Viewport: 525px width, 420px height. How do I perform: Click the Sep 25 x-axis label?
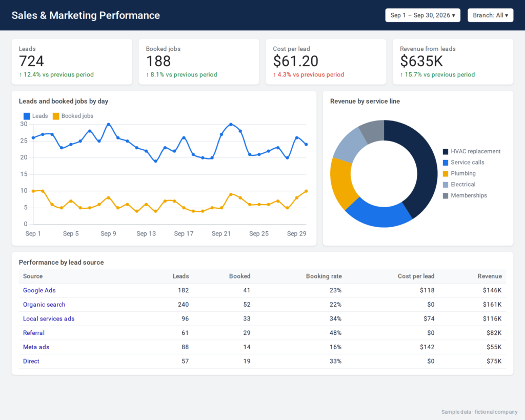259,234
